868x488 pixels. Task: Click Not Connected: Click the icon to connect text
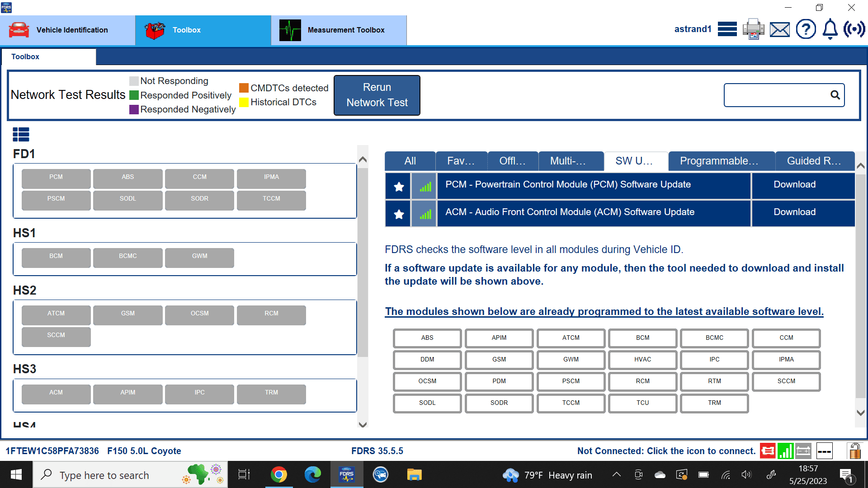666,451
